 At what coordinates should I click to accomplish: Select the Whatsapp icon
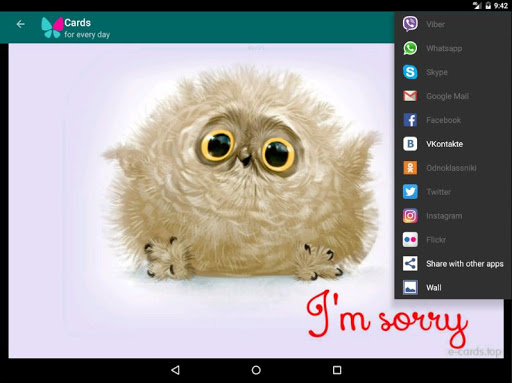[410, 48]
